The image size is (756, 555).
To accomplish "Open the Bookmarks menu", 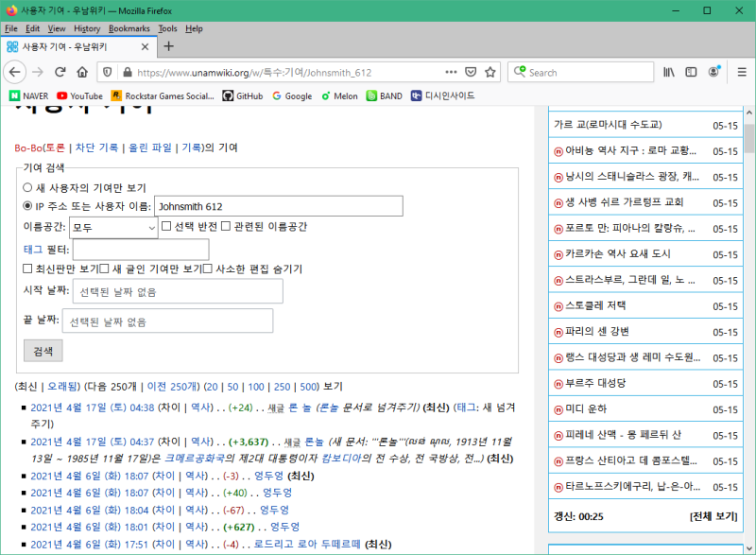I will [129, 28].
